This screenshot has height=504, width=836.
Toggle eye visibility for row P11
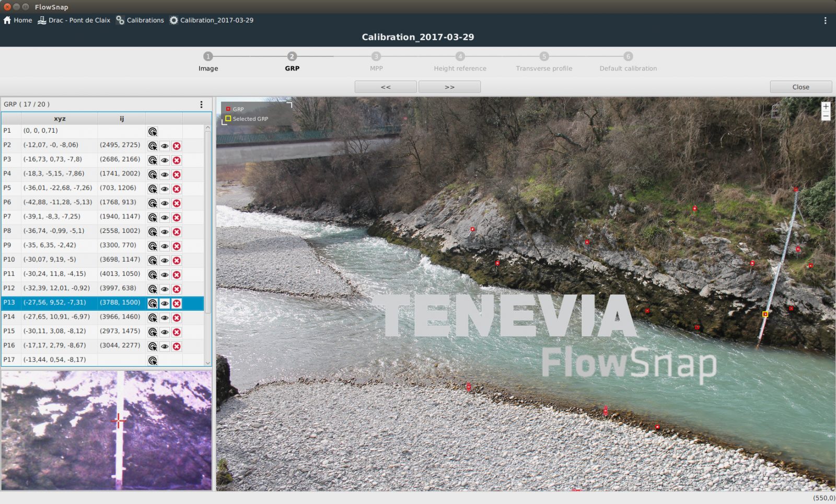pyautogui.click(x=165, y=275)
